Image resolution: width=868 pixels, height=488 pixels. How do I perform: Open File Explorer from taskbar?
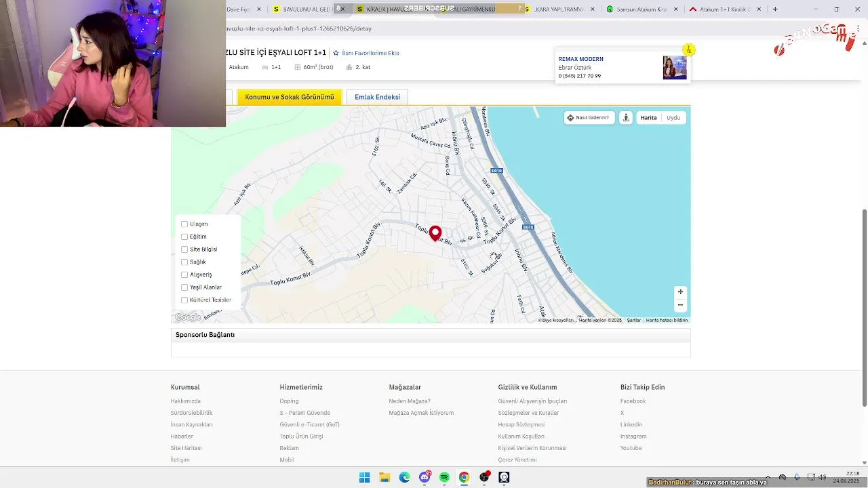click(x=384, y=477)
